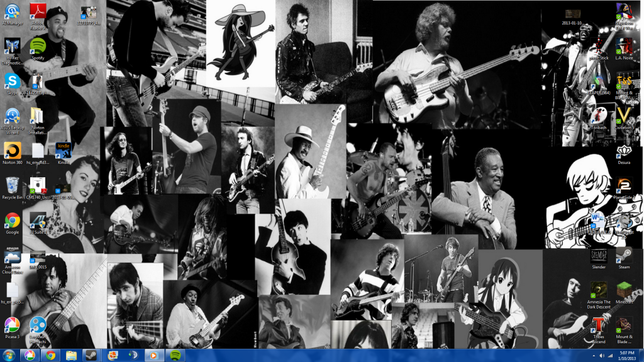Image resolution: width=644 pixels, height=362 pixels.
Task: Launch Civilization 5 from the desktop
Action: 624,119
